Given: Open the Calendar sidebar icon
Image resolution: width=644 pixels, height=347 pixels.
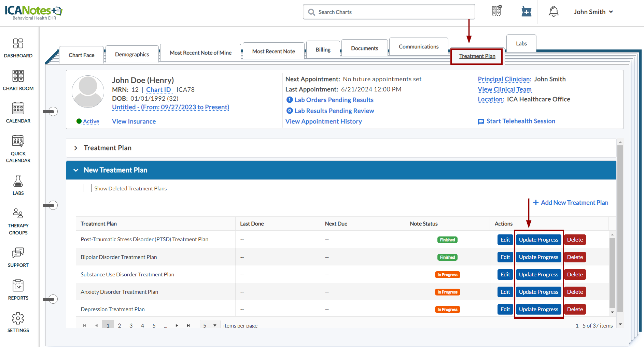Looking at the screenshot, I should (x=18, y=109).
